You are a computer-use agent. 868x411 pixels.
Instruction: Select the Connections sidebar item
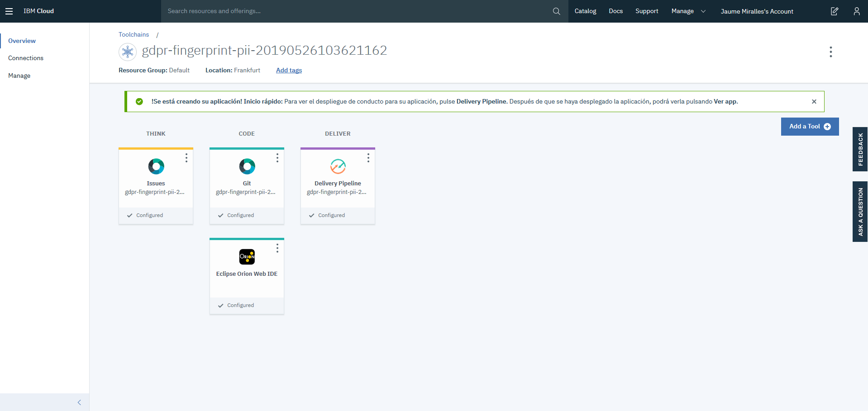coord(26,58)
